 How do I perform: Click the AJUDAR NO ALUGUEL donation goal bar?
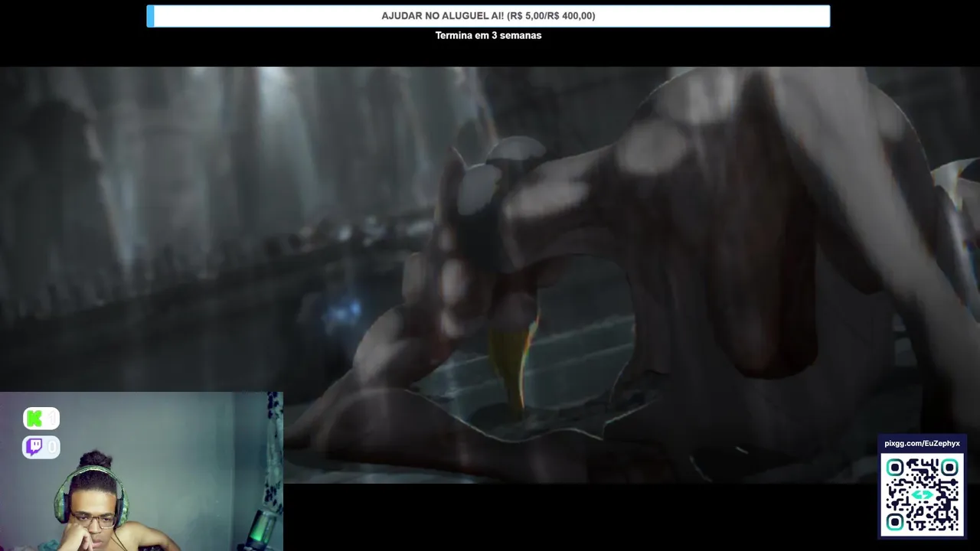(488, 16)
